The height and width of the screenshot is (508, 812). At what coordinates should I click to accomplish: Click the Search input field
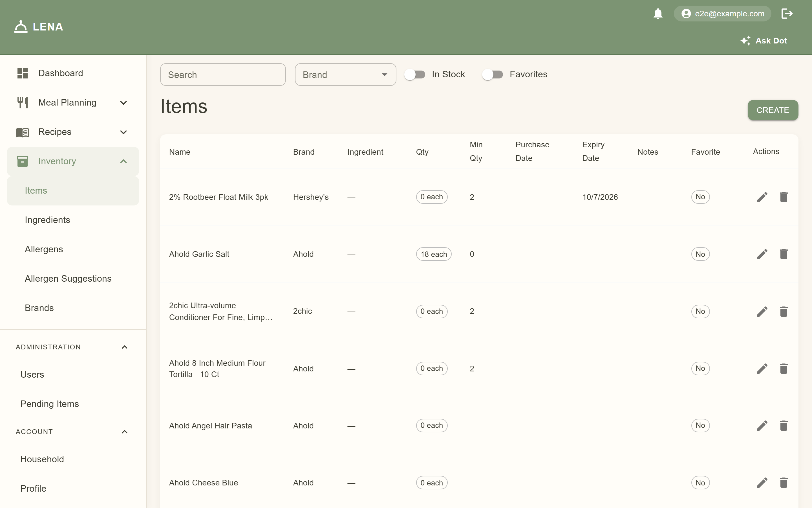pyautogui.click(x=223, y=75)
